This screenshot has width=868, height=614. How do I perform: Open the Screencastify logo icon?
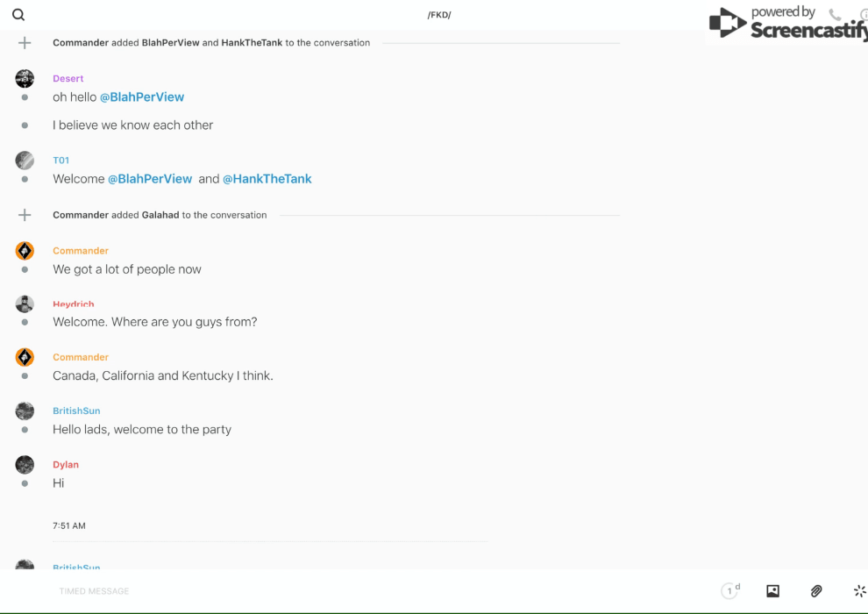point(727,24)
